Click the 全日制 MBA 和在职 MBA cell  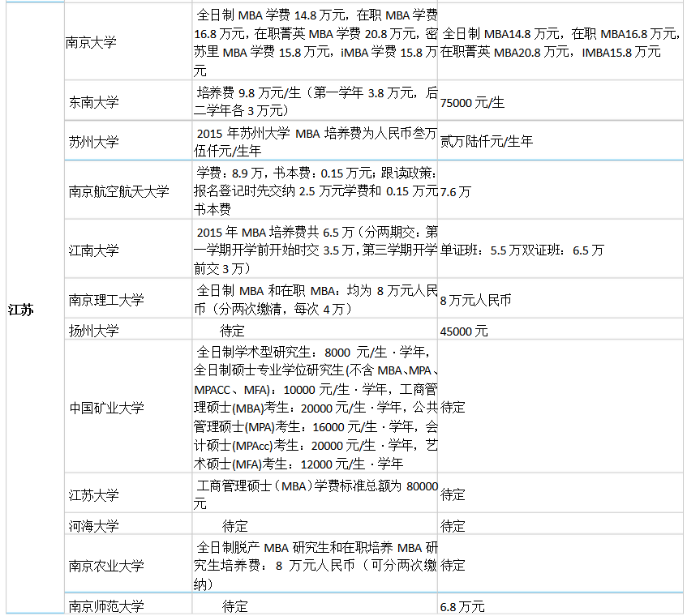coord(315,298)
